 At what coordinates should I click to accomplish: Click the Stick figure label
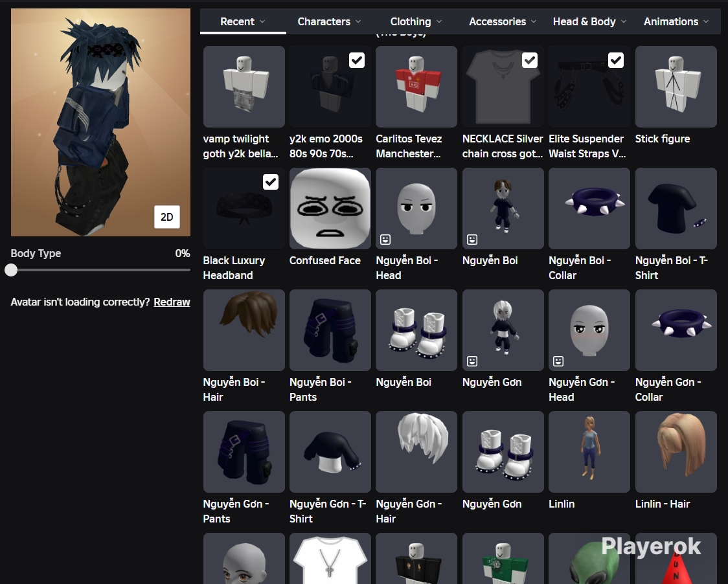click(x=663, y=139)
